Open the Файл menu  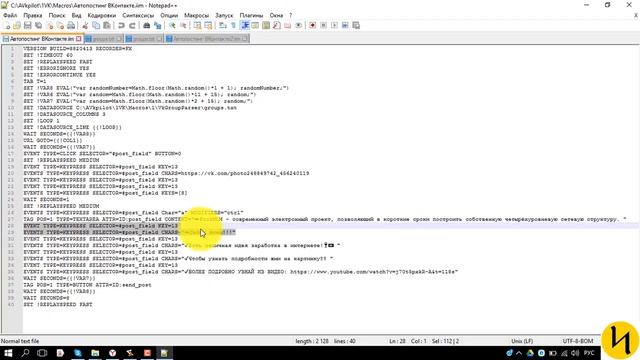click(x=10, y=15)
